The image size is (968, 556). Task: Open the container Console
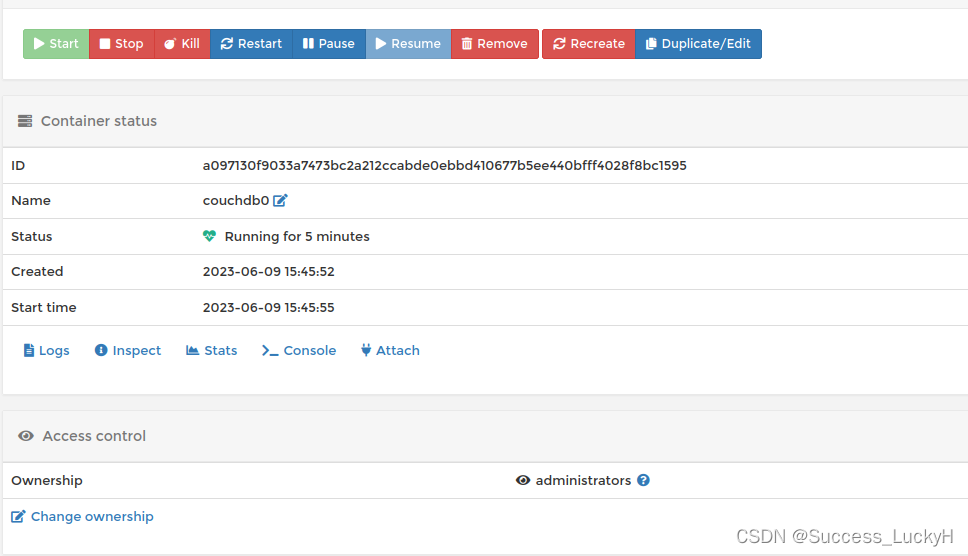tap(299, 351)
